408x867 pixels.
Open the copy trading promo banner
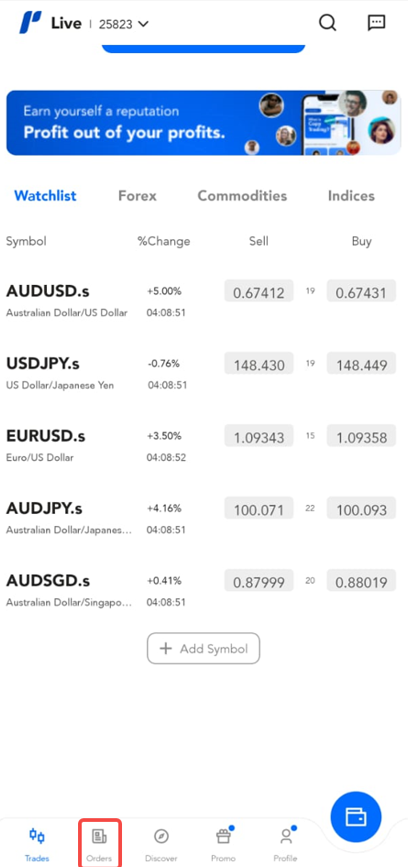coord(203,122)
